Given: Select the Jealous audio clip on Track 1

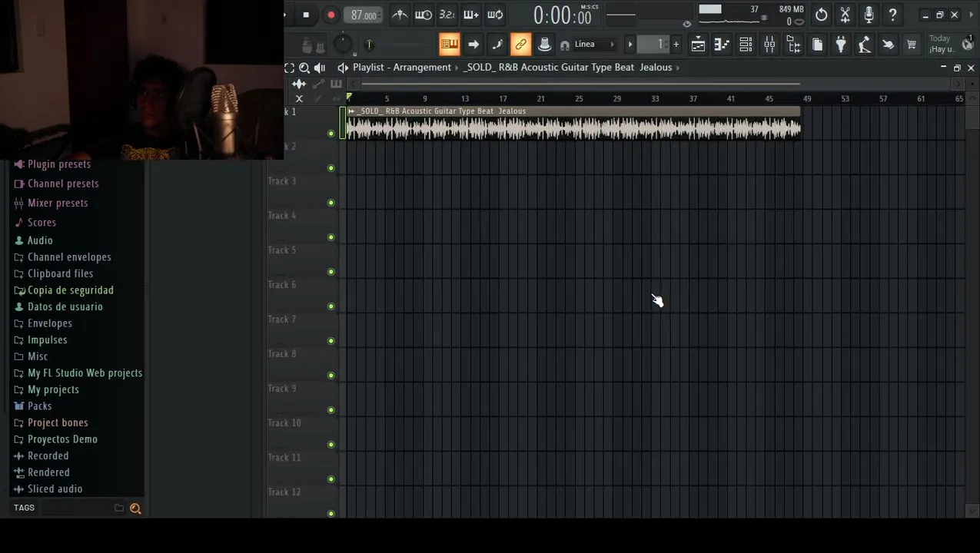Looking at the screenshot, I should [x=573, y=123].
